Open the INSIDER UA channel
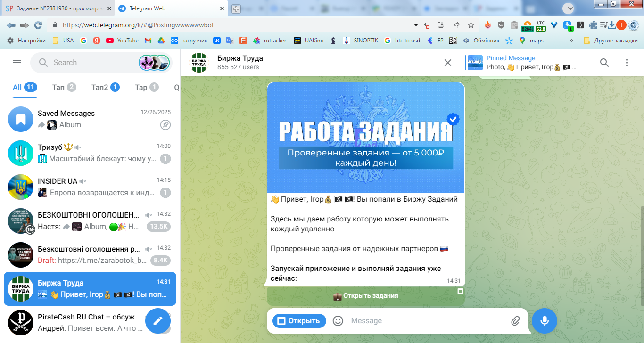This screenshot has height=343, width=644. click(x=90, y=187)
